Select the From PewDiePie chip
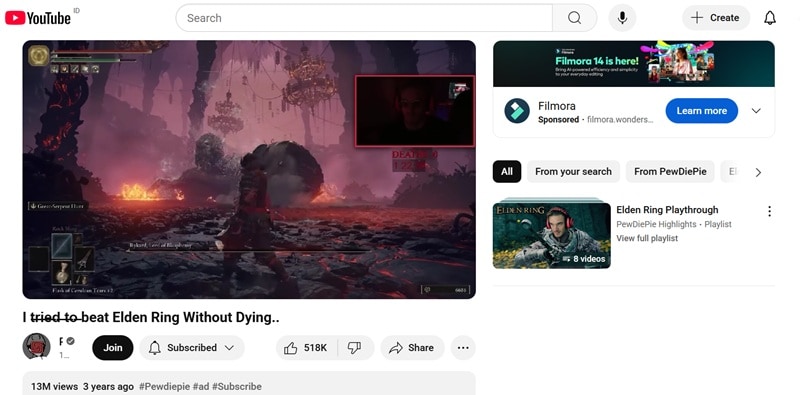800x395 pixels. tap(670, 171)
